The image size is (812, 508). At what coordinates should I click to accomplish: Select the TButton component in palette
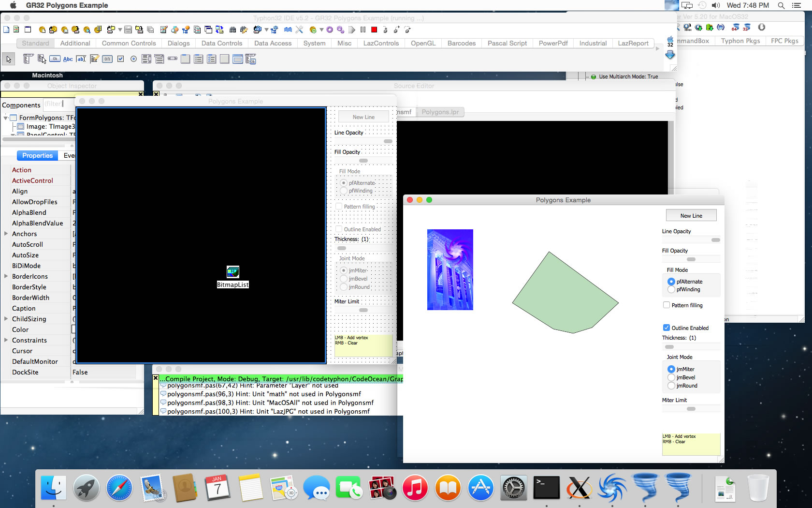[x=55, y=59]
